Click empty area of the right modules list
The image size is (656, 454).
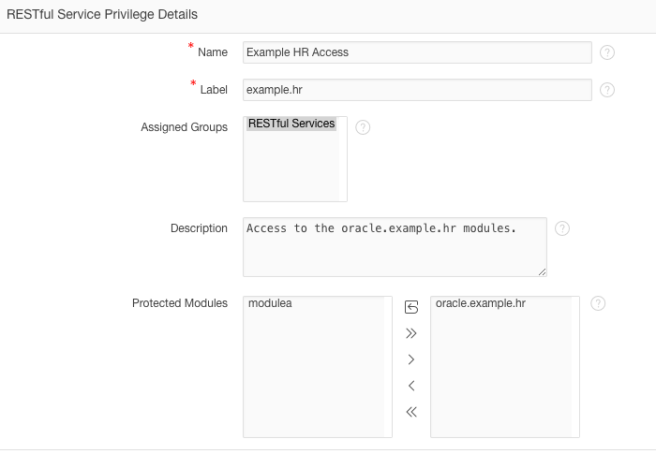click(x=502, y=380)
